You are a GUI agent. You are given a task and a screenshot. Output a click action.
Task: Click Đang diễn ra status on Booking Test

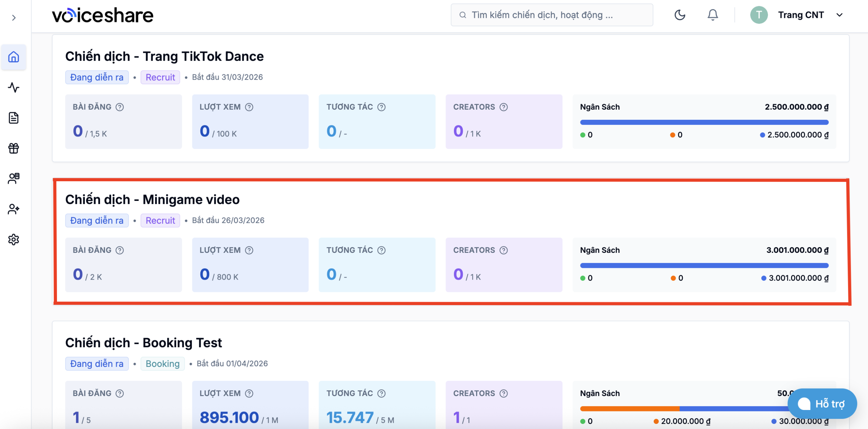tap(97, 364)
